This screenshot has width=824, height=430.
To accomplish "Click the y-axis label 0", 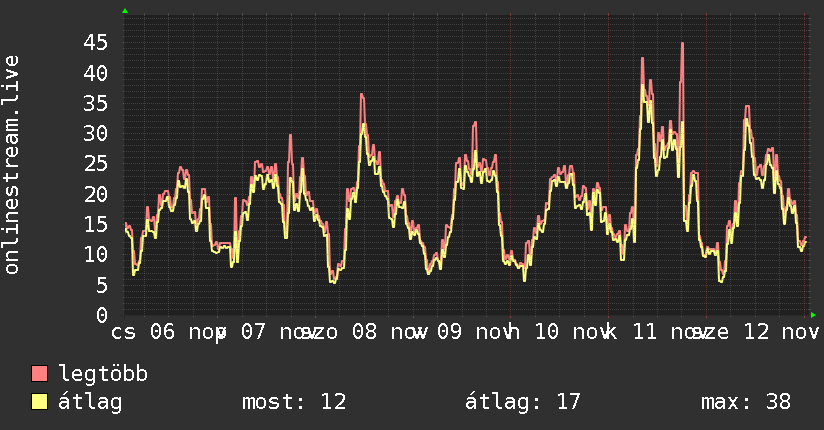I will click(x=102, y=315).
